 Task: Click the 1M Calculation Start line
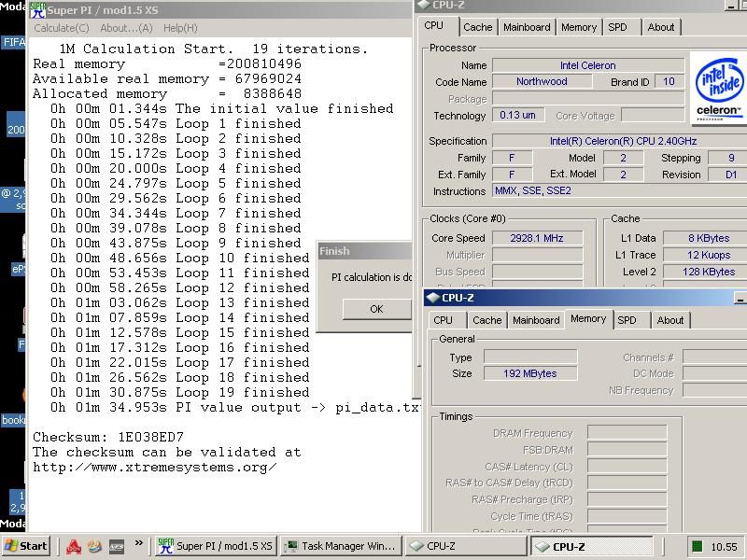214,49
